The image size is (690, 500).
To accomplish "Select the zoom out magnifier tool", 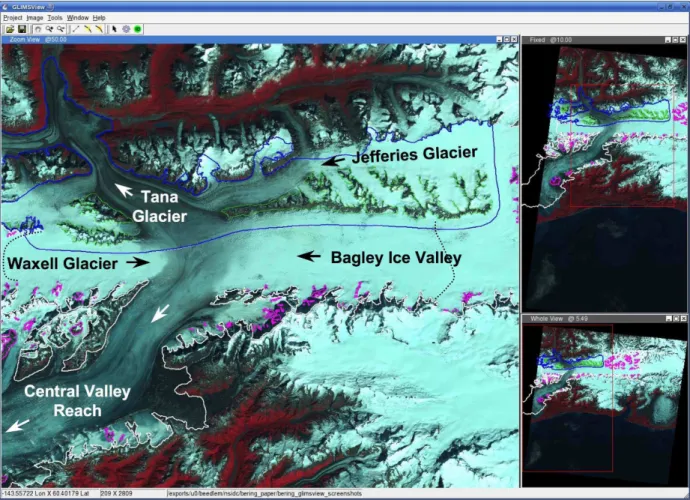I will [61, 29].
